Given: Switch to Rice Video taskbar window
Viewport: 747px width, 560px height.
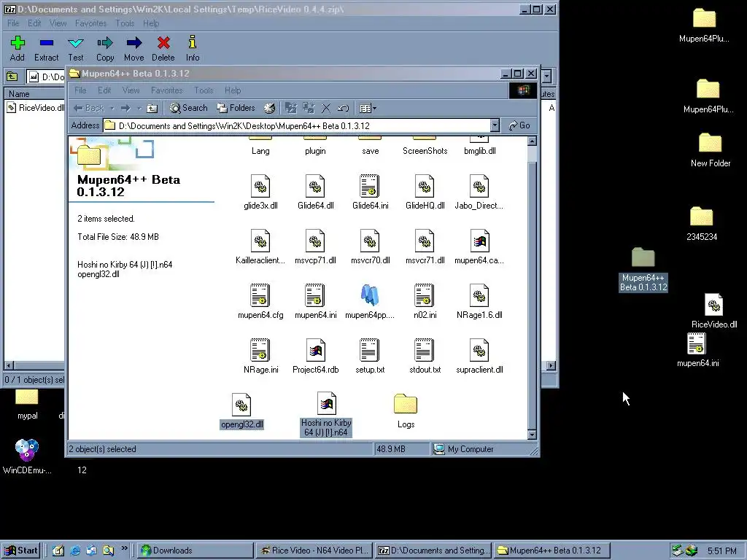Looking at the screenshot, I should pos(314,551).
